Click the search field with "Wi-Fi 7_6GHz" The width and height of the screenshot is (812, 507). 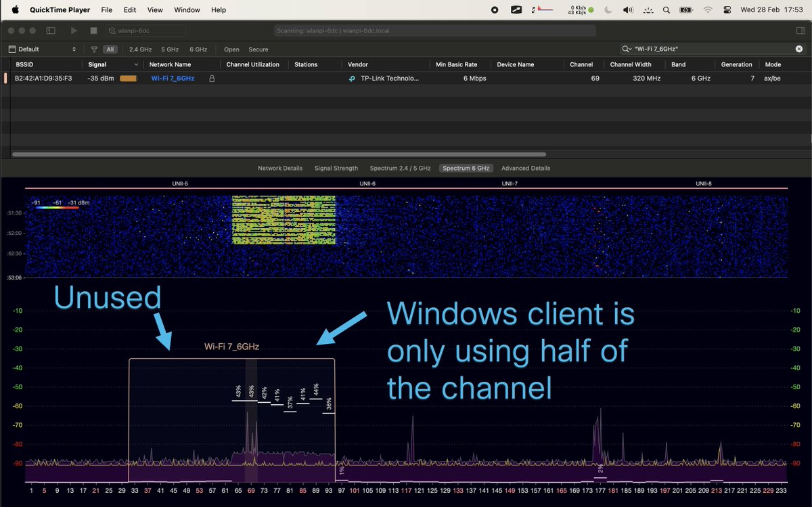[713, 49]
